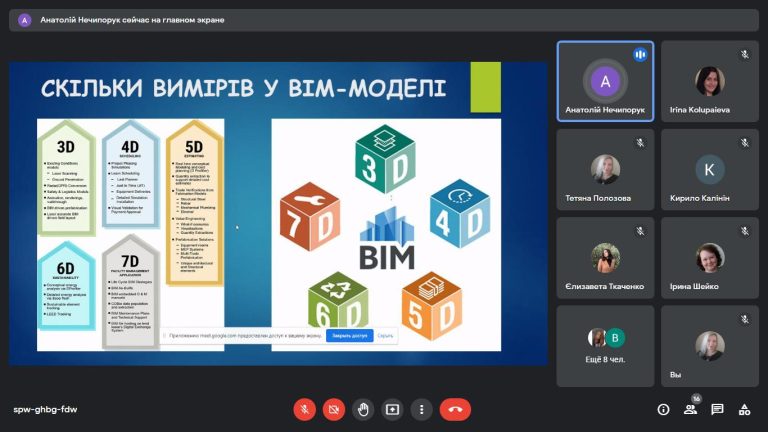Image resolution: width=768 pixels, height=432 pixels.
Task: Click the A avatar in the top banner
Action: click(24, 20)
